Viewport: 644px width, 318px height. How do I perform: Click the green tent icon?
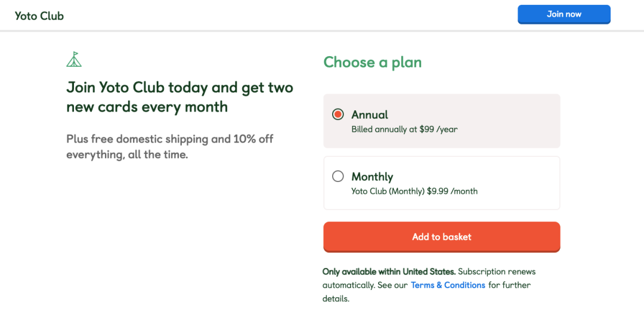(x=74, y=59)
